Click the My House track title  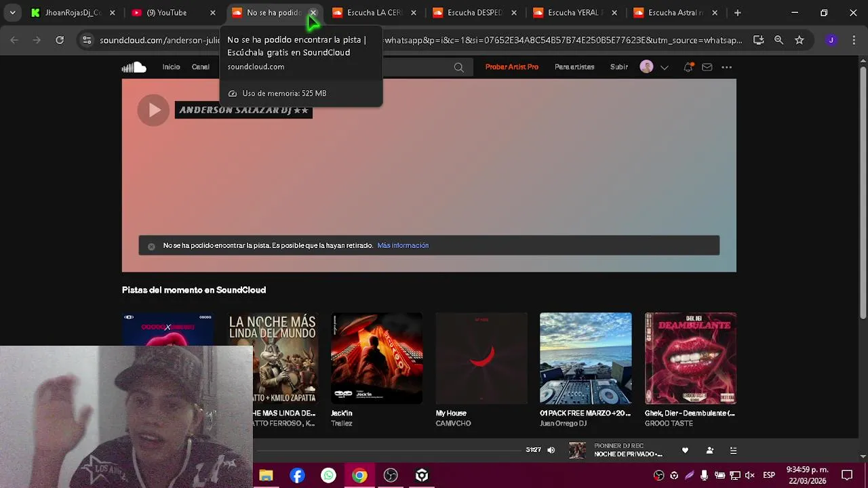[x=451, y=413]
